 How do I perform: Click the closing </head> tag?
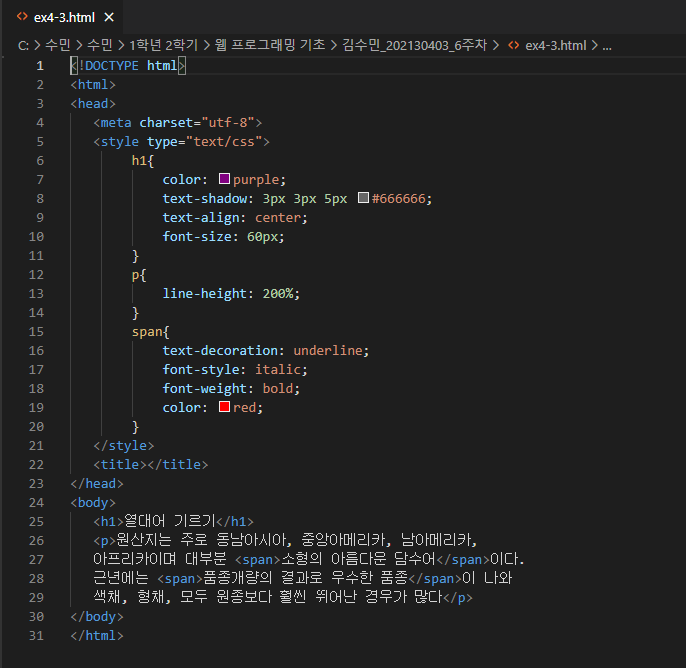click(x=97, y=484)
